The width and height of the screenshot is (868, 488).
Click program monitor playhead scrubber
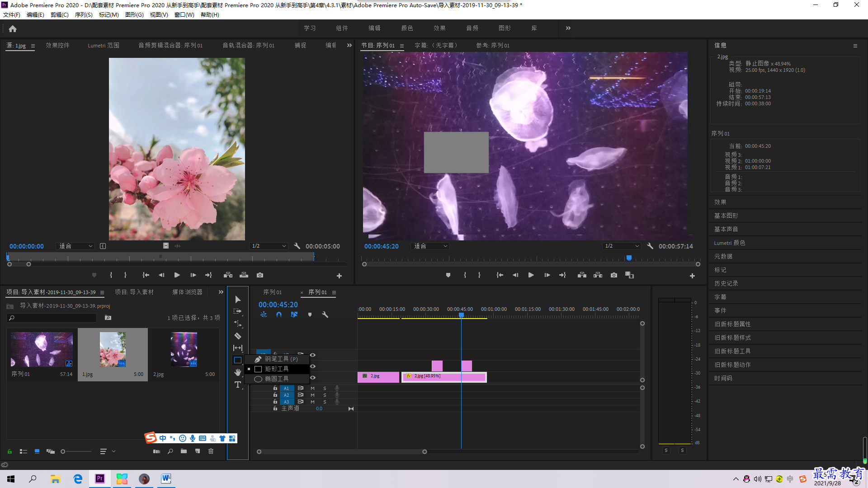[x=629, y=258]
